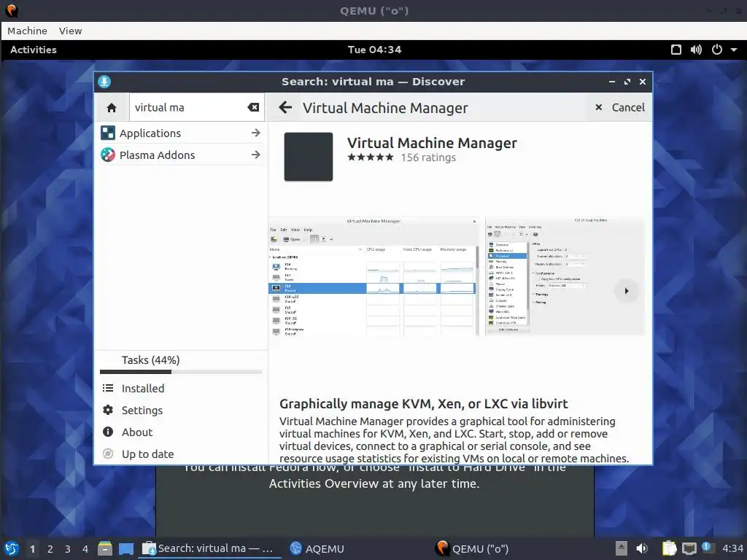Switch to virtual desktop 3
Image resolution: width=747 pixels, height=560 pixels.
68,549
